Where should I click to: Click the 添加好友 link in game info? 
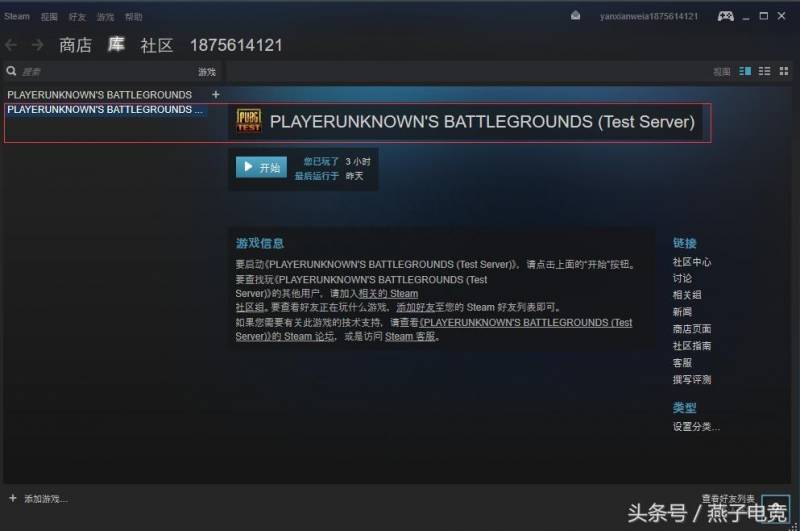coord(415,307)
